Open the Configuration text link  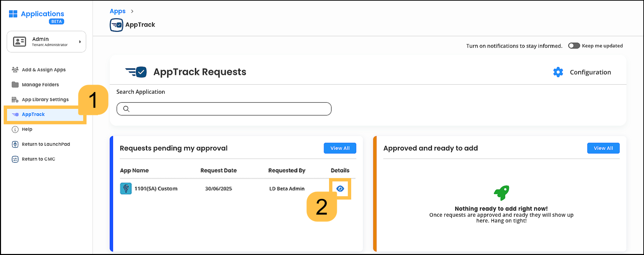coord(590,72)
